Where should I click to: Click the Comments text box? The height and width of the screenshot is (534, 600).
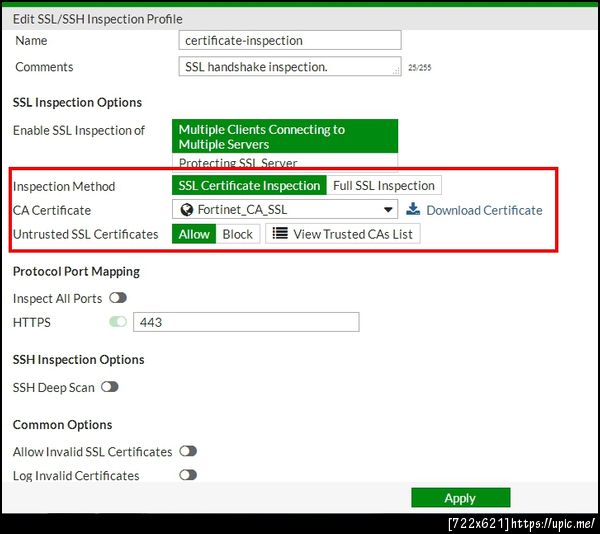(x=290, y=67)
